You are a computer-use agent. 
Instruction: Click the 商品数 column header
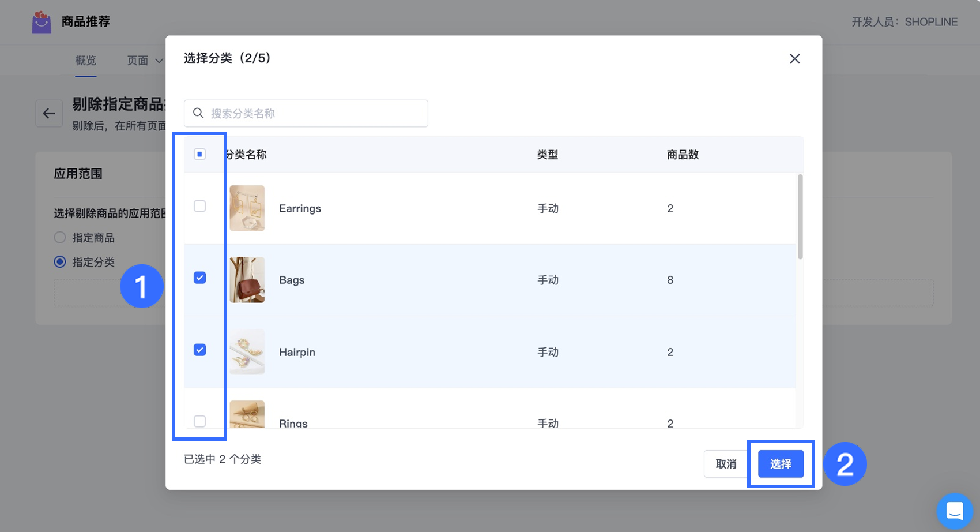click(683, 155)
